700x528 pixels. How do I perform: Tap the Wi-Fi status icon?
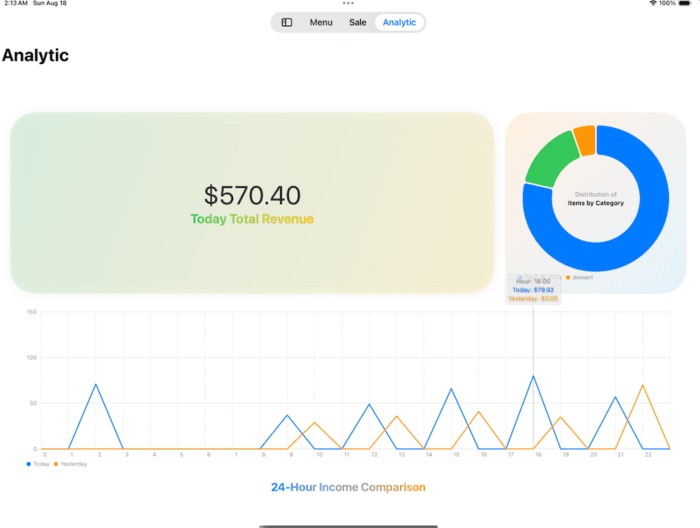653,3
